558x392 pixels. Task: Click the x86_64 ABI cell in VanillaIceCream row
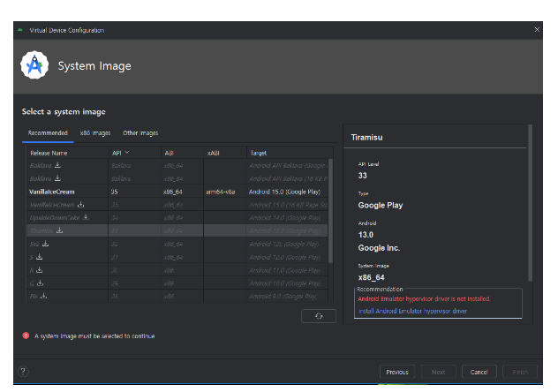pyautogui.click(x=172, y=192)
